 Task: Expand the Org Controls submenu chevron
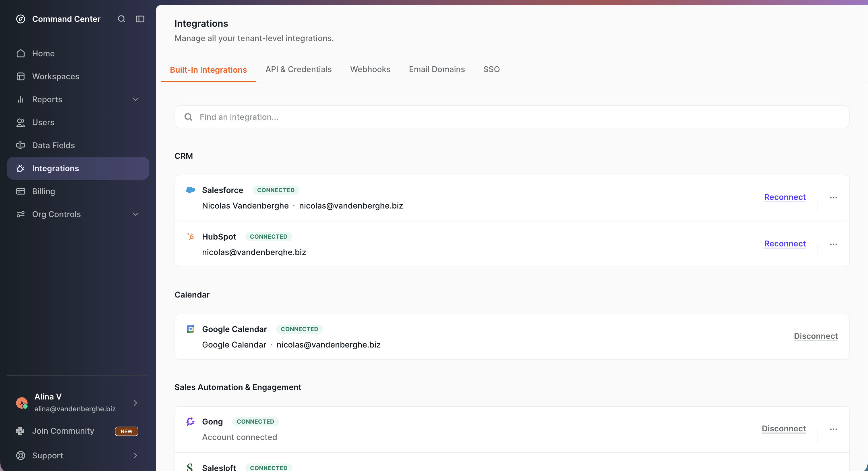tap(135, 214)
